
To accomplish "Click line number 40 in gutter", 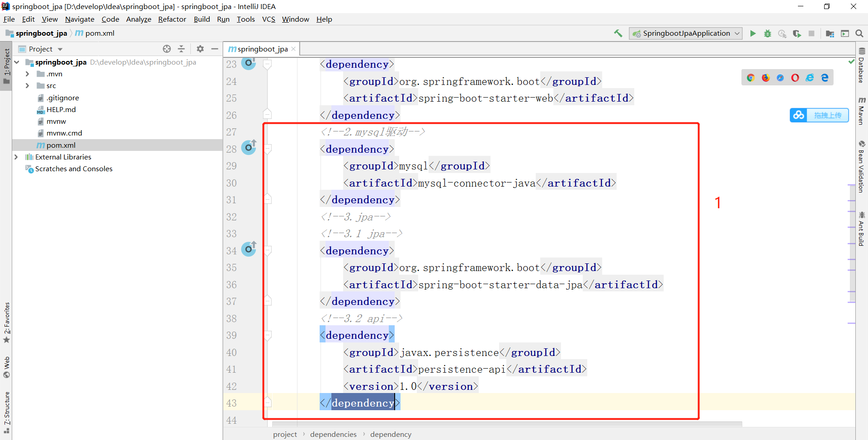I will click(231, 352).
